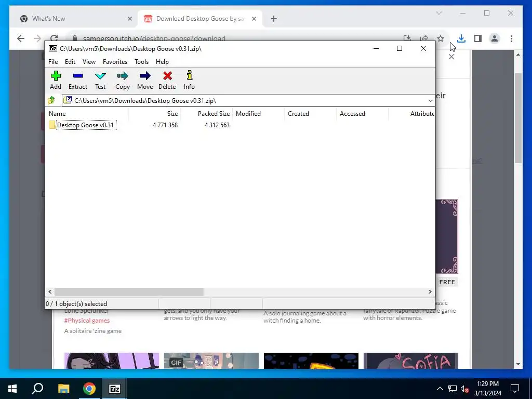Select the Desktop Goose v0.31 folder row
This screenshot has height=399, width=532.
240,125
